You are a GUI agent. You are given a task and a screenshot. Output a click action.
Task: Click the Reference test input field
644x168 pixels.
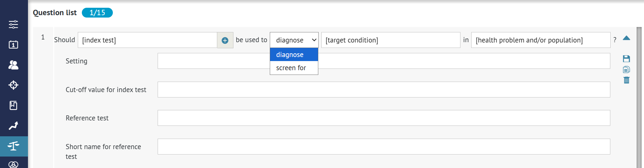click(384, 118)
